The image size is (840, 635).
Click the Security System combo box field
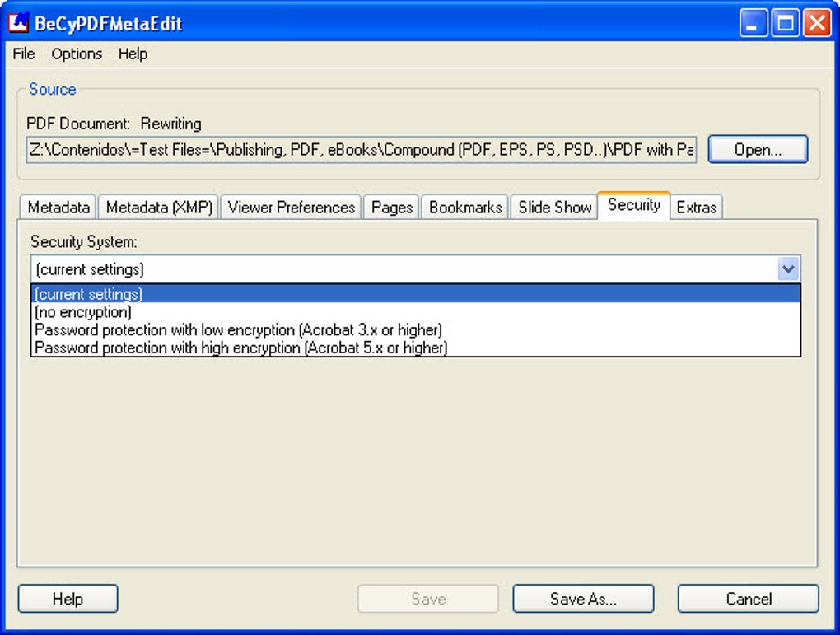[416, 269]
